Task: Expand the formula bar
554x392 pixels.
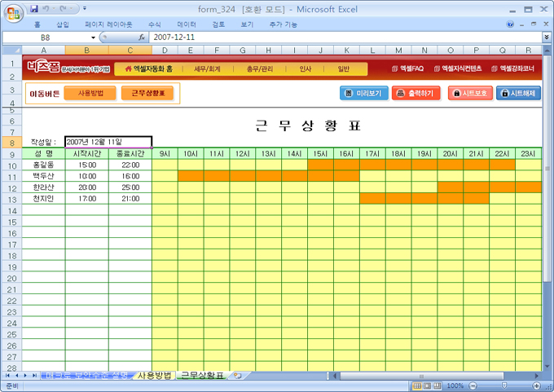Action: pyautogui.click(x=546, y=37)
